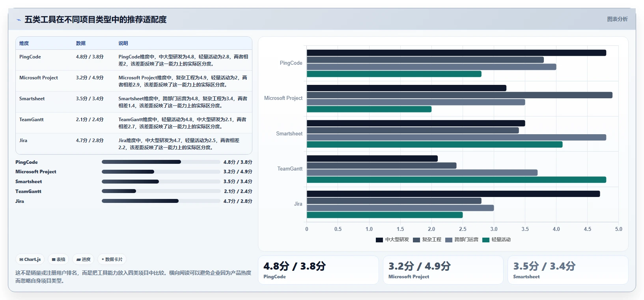This screenshot has height=300, width=644.
Task: Click the 跨部门运营 legend label
Action: click(466, 240)
